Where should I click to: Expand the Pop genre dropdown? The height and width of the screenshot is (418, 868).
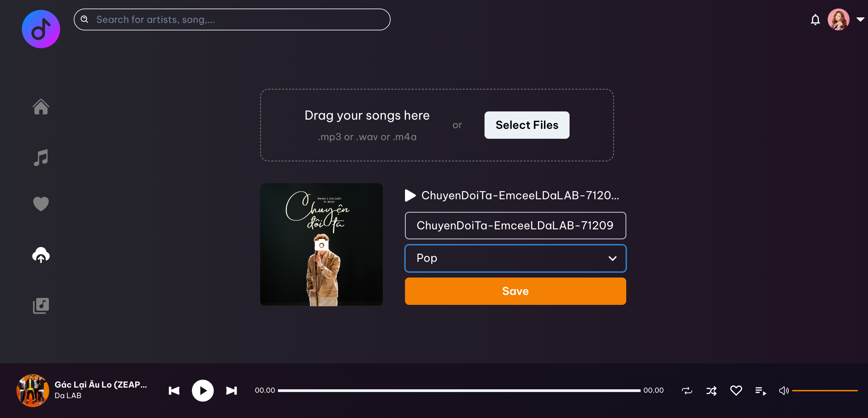pyautogui.click(x=516, y=258)
